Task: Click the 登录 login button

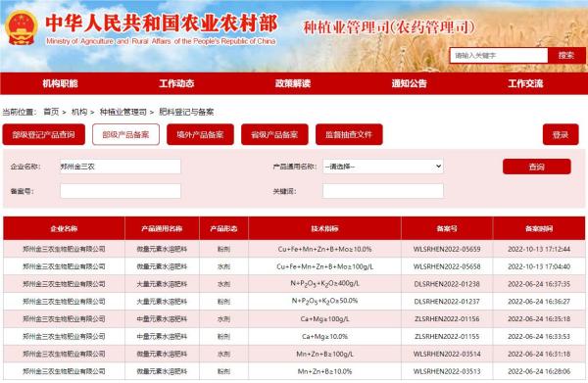Action: pos(561,134)
